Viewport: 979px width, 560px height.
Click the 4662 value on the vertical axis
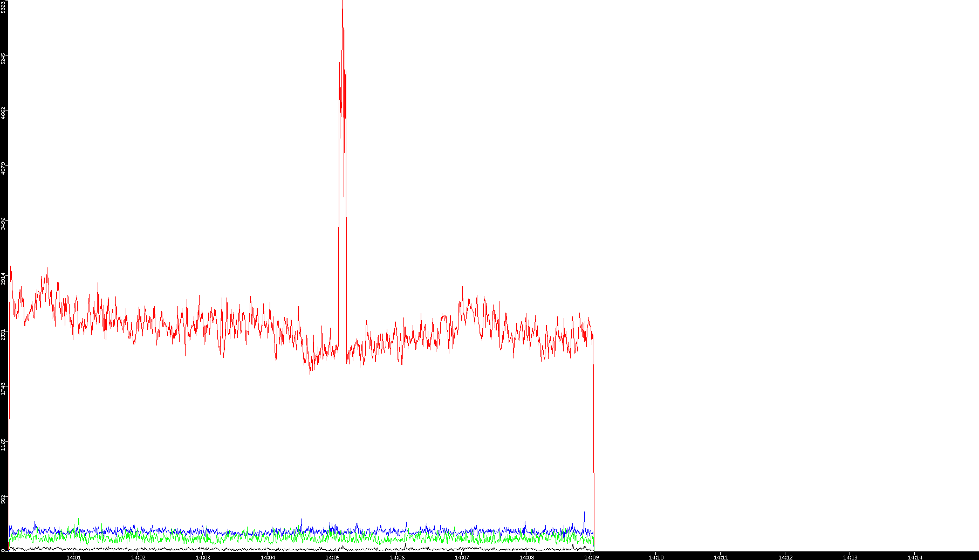point(3,113)
